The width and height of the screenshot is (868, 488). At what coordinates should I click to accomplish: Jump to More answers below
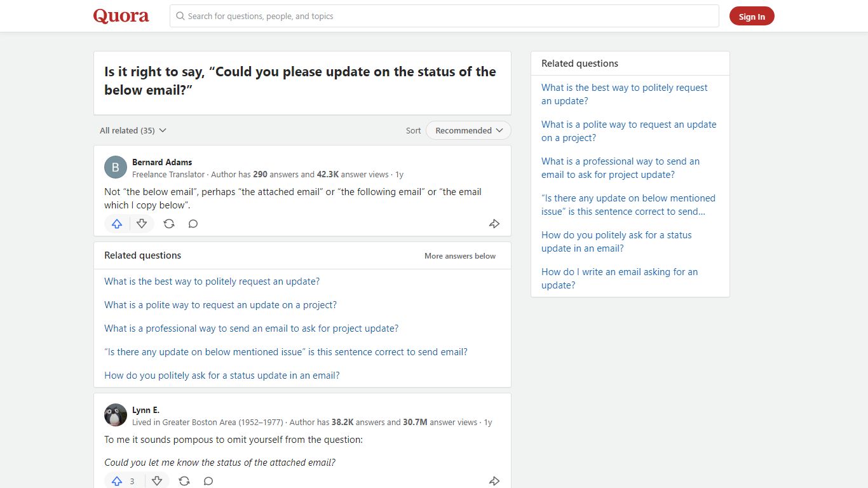pos(460,256)
